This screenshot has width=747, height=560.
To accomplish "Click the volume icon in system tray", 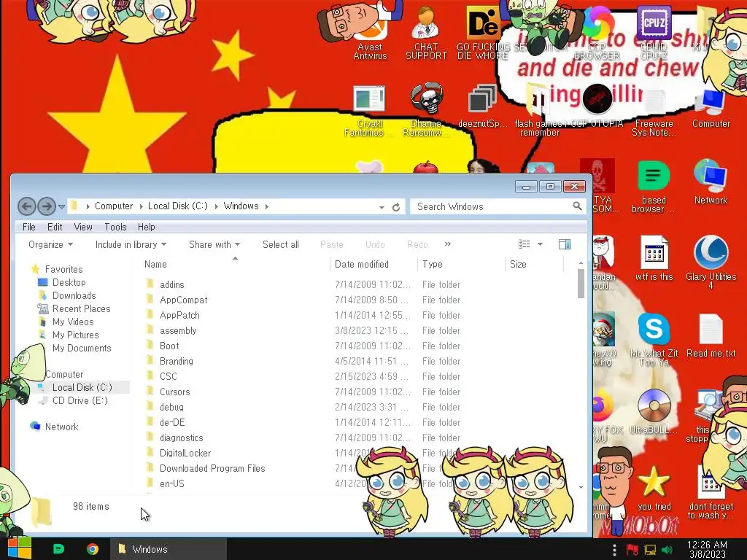I will click(667, 550).
